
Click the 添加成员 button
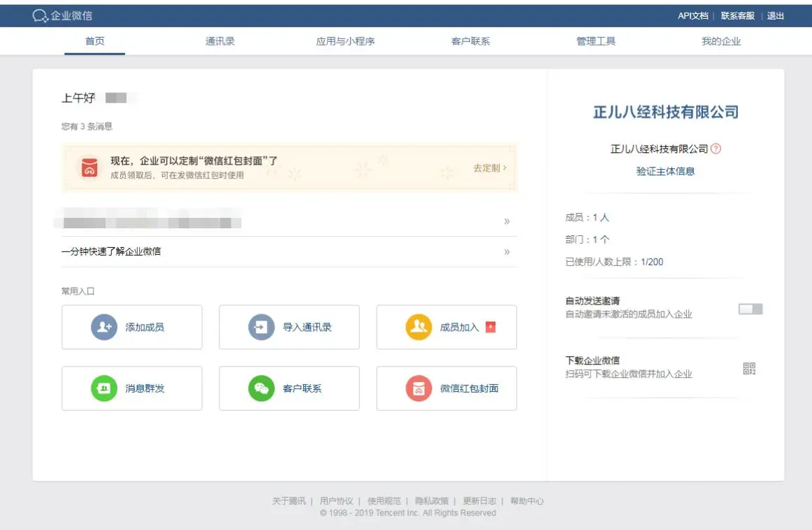point(132,327)
